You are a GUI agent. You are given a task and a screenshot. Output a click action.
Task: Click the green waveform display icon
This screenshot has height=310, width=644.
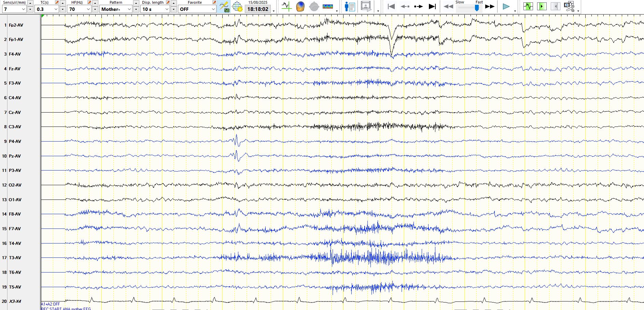pos(528,6)
